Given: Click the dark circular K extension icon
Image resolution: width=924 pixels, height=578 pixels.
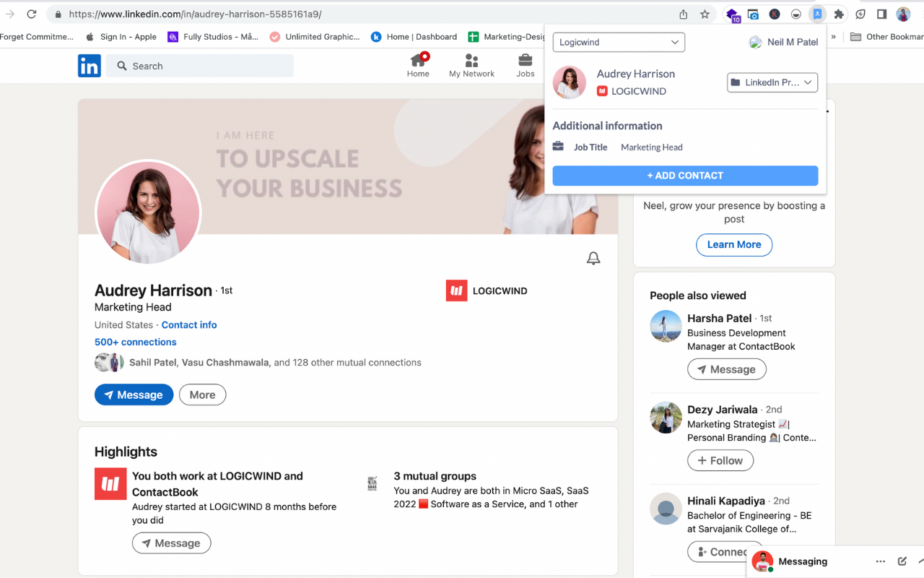Looking at the screenshot, I should (775, 14).
